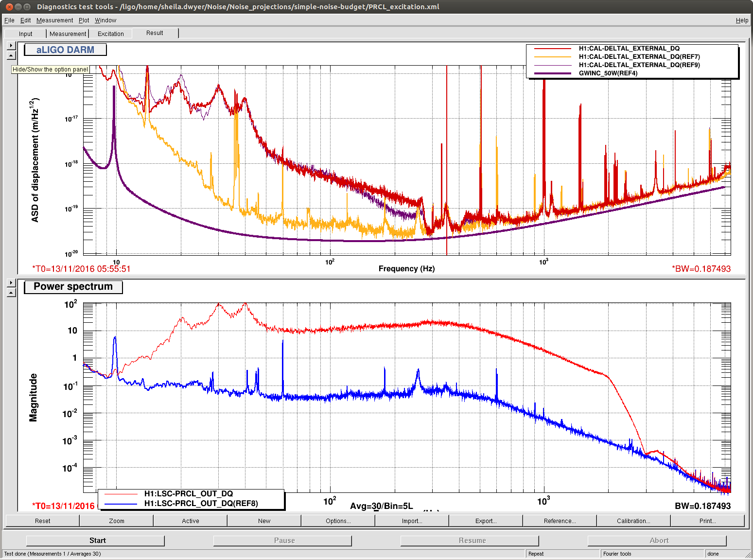Open the File menu
The image size is (753, 560).
click(x=9, y=20)
